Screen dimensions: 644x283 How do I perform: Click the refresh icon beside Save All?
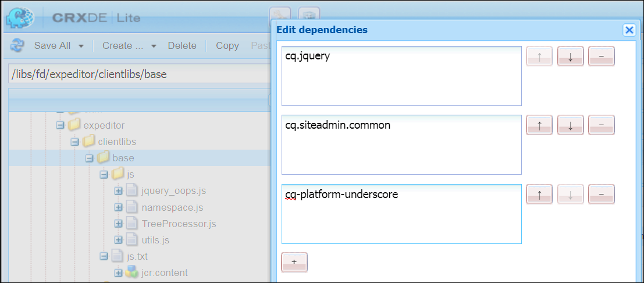17,45
